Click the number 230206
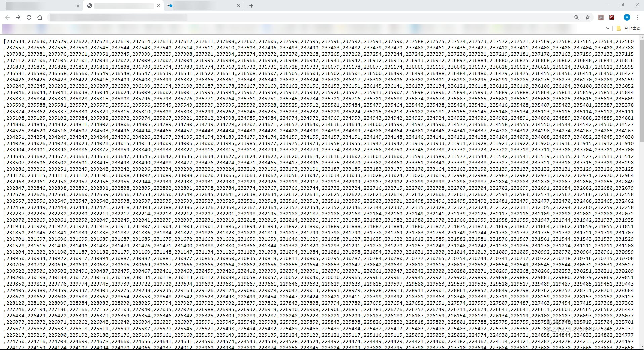 15,277
